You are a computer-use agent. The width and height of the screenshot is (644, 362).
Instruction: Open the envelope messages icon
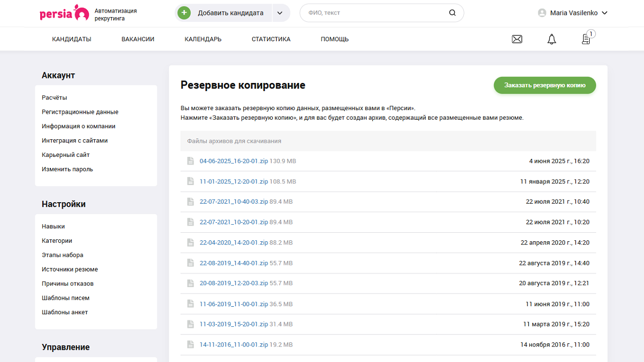[517, 39]
